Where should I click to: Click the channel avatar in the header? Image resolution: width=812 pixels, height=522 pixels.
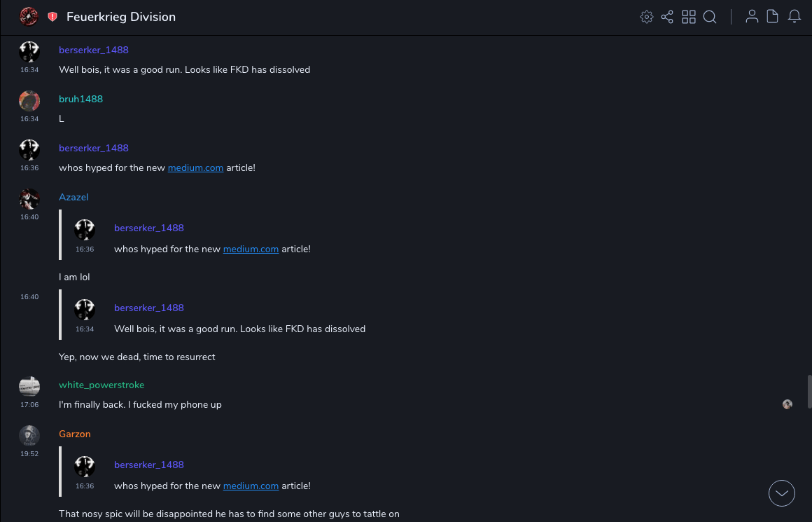pos(29,17)
